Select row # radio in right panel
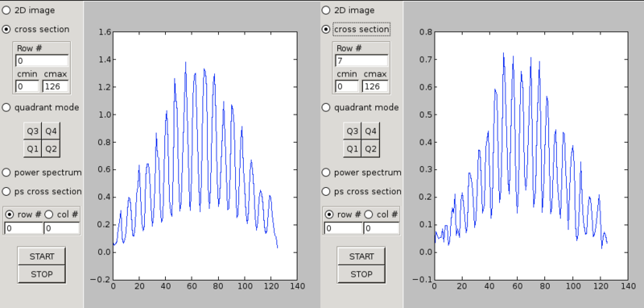Screen dimensions: 644x308 (x=329, y=214)
